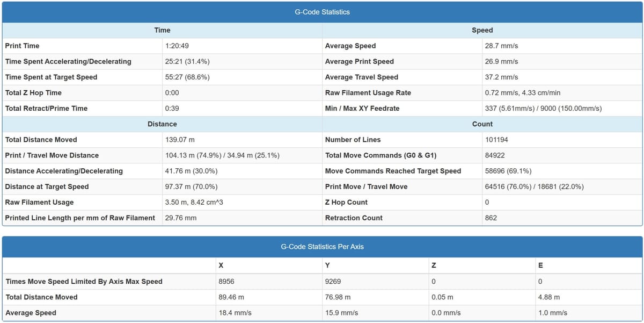Image resolution: width=644 pixels, height=323 pixels.
Task: Click Total Z Hop Time label
Action: tap(33, 92)
